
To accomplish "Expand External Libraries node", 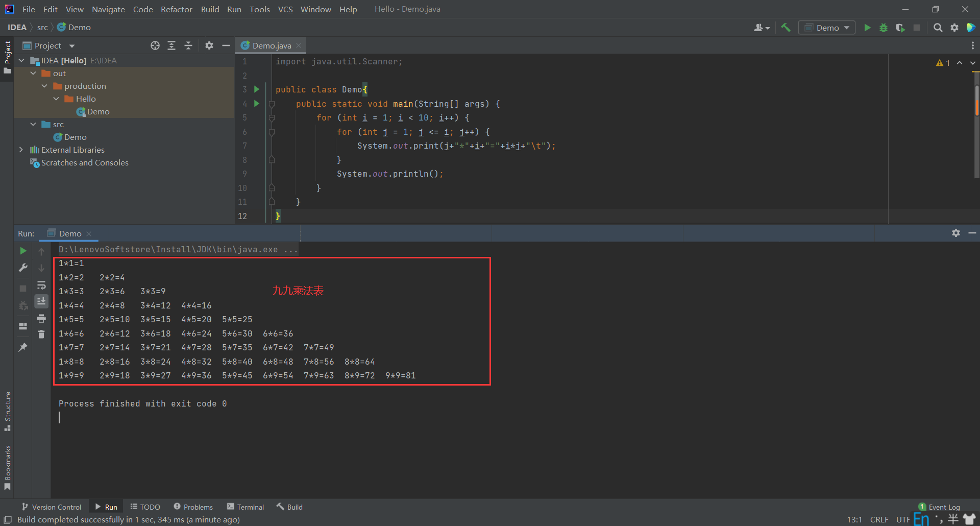I will click(21, 150).
